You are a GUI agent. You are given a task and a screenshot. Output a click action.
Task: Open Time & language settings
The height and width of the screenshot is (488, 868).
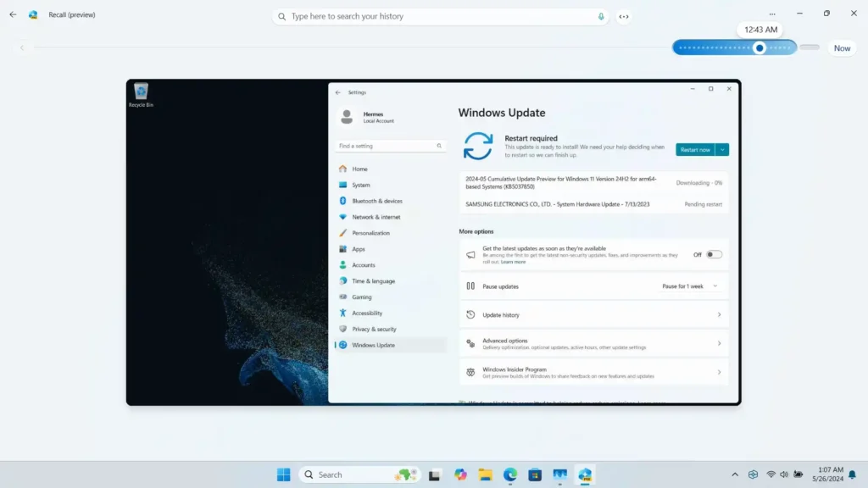(390, 281)
